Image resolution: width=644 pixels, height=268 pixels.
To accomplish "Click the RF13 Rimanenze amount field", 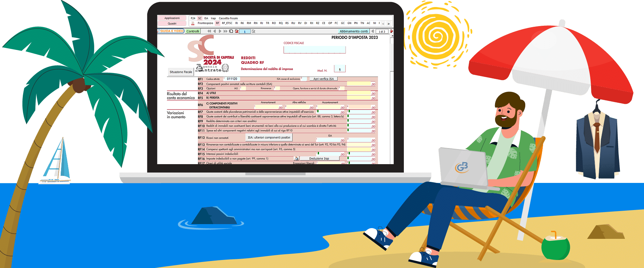I will 359,145.
